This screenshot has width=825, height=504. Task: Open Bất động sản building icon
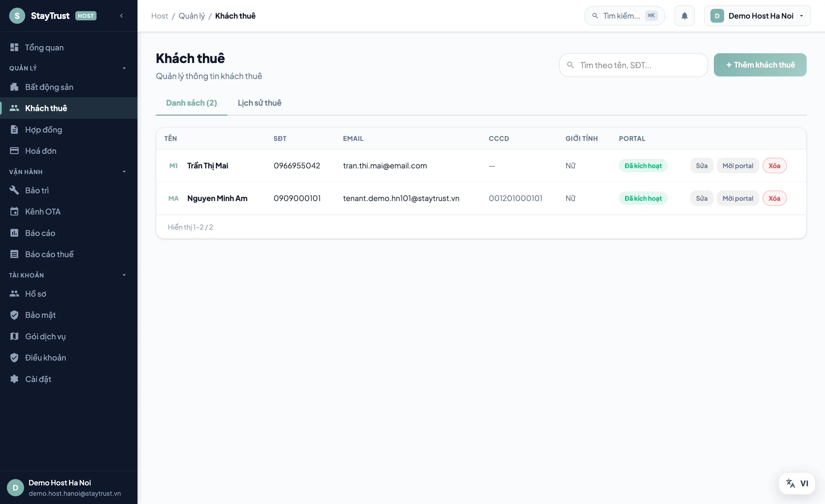(14, 87)
